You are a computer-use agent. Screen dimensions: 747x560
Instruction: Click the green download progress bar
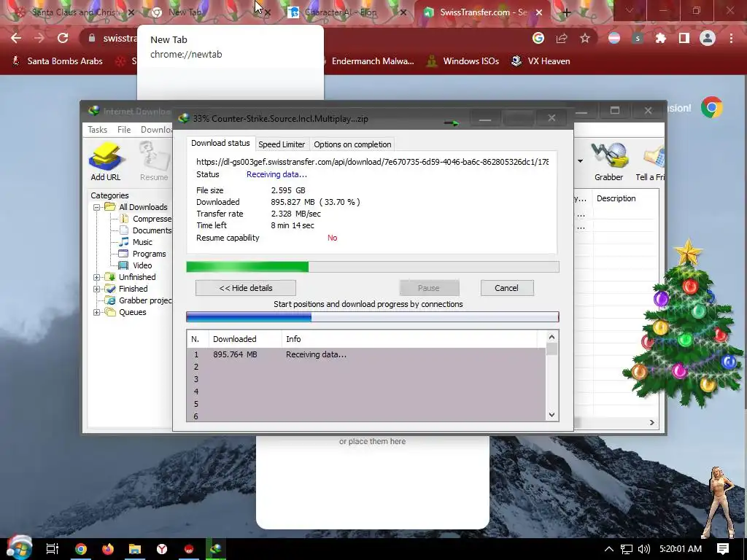tap(373, 267)
